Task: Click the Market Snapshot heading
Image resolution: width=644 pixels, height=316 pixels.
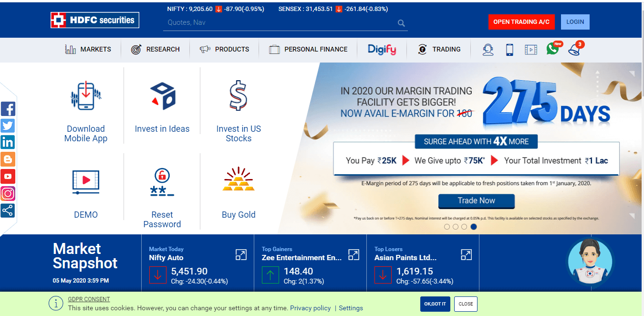Action: click(85, 256)
